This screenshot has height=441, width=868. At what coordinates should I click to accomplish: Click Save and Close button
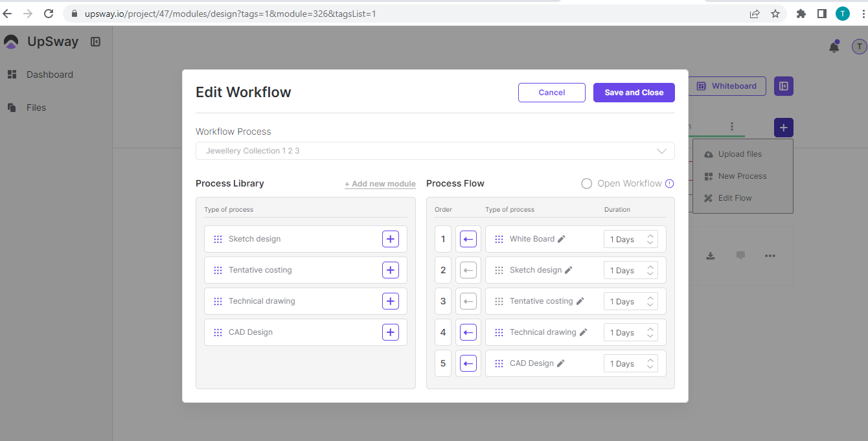(634, 93)
